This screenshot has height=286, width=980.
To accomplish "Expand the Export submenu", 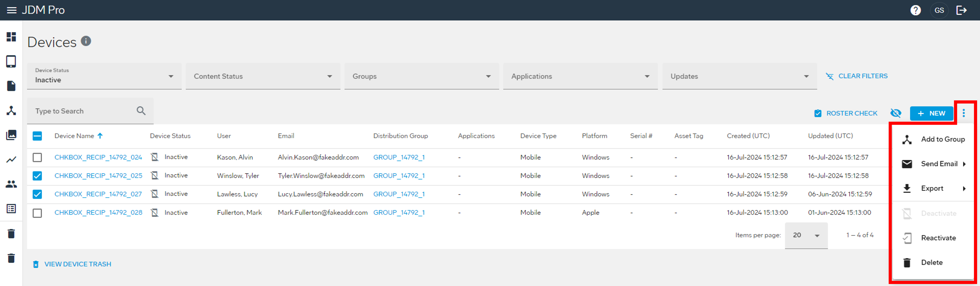I will 933,189.
